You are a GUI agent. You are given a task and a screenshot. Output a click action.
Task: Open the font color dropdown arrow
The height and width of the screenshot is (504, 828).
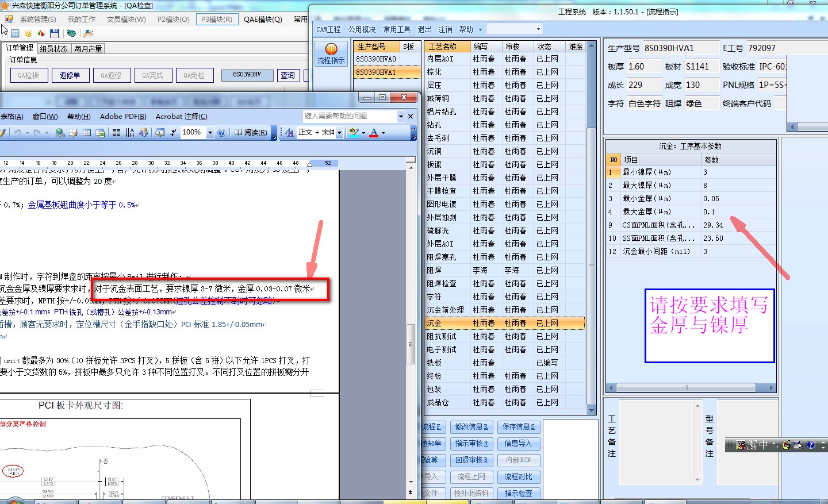click(x=383, y=133)
